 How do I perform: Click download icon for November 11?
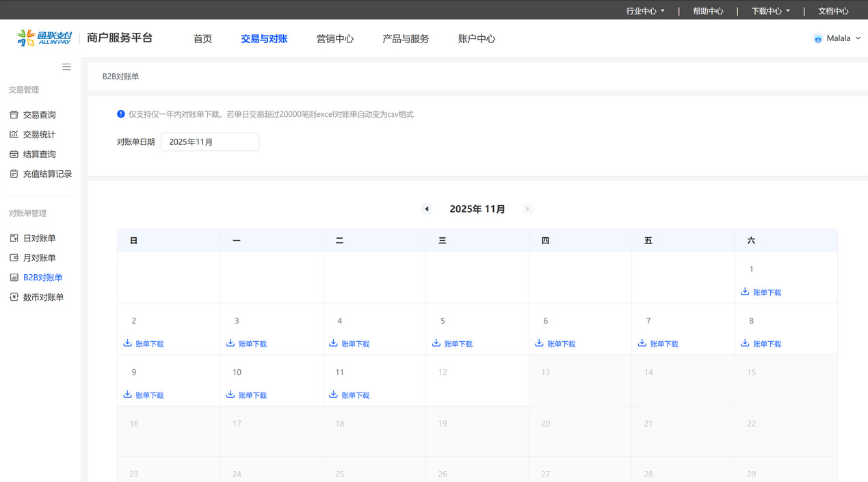(x=333, y=394)
